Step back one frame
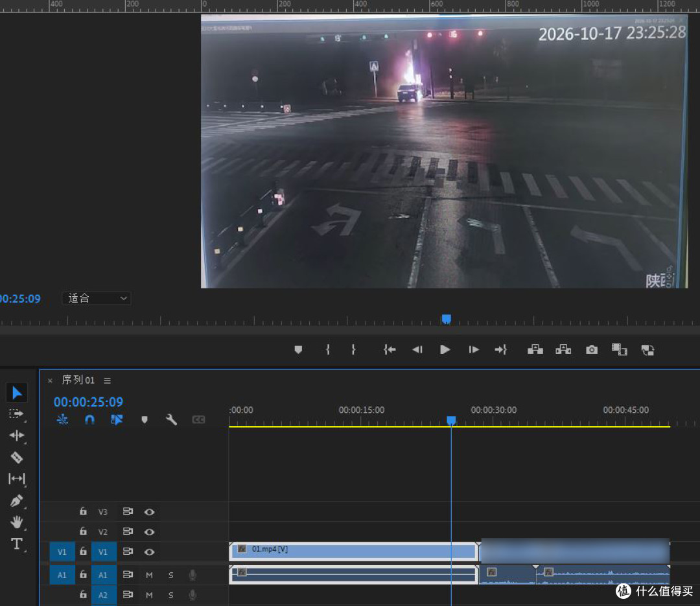This screenshot has height=606, width=700. 417,350
